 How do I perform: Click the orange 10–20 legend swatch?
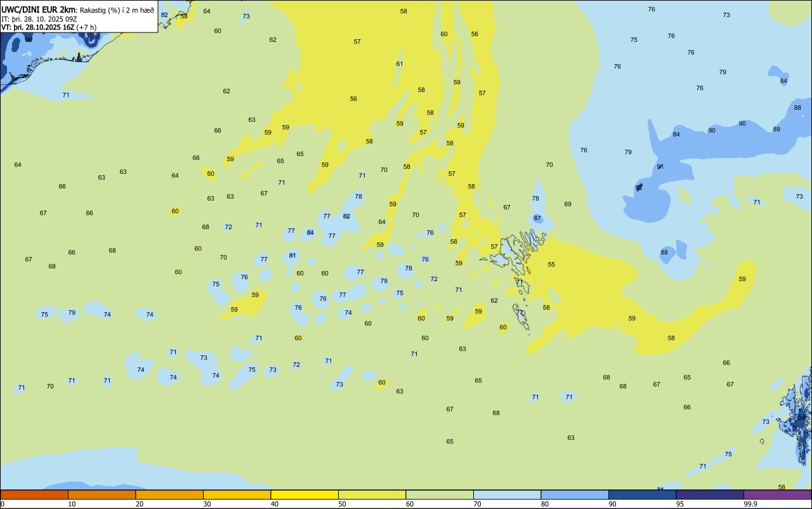point(101,494)
